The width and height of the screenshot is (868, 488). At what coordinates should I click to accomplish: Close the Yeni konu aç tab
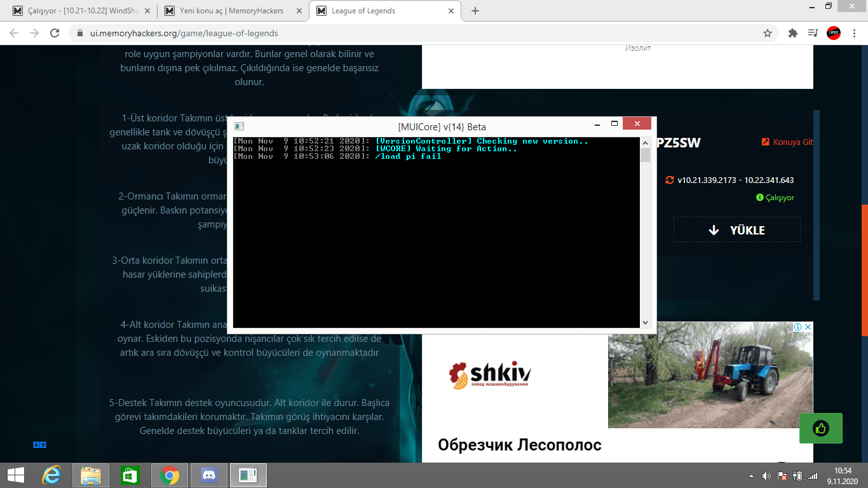point(298,11)
